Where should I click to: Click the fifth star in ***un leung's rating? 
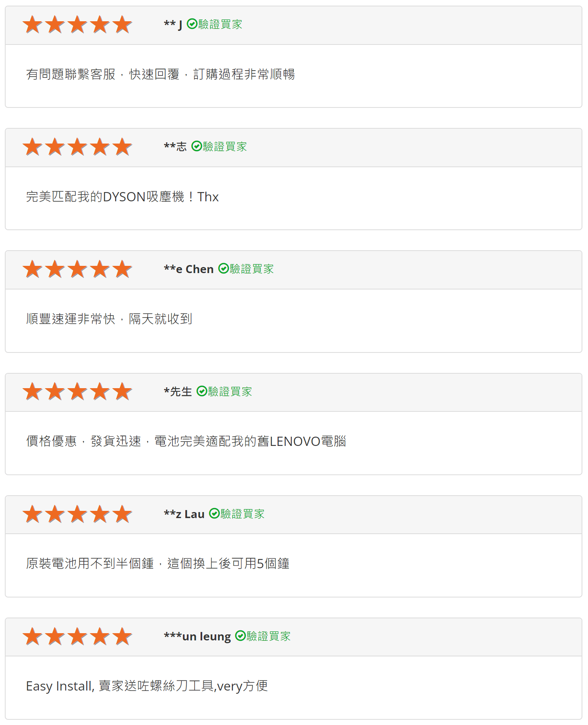[x=122, y=636]
